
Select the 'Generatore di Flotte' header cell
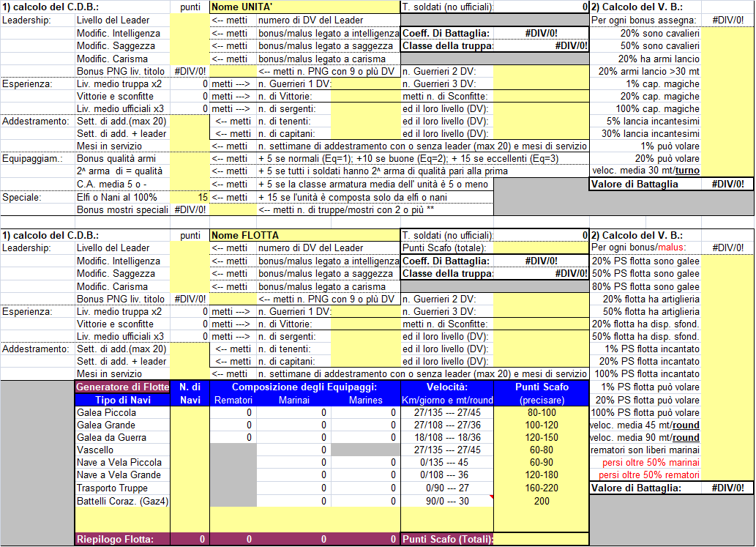click(122, 387)
